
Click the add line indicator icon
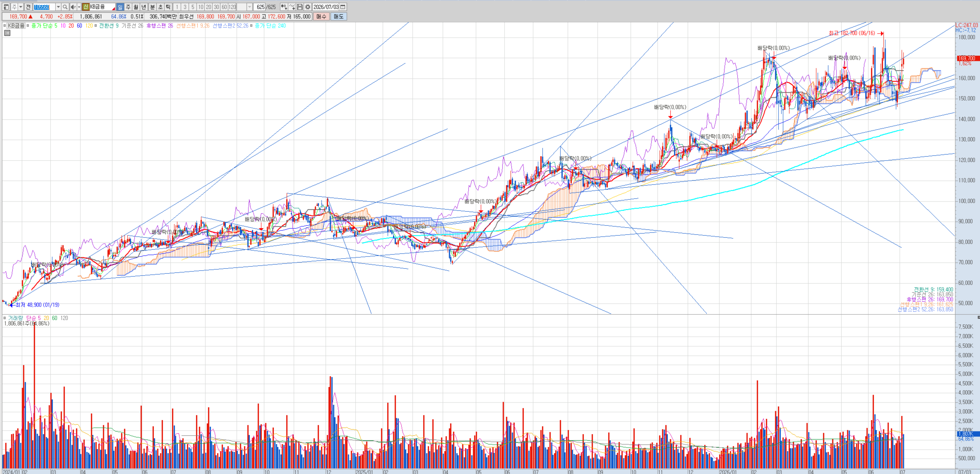[292, 7]
